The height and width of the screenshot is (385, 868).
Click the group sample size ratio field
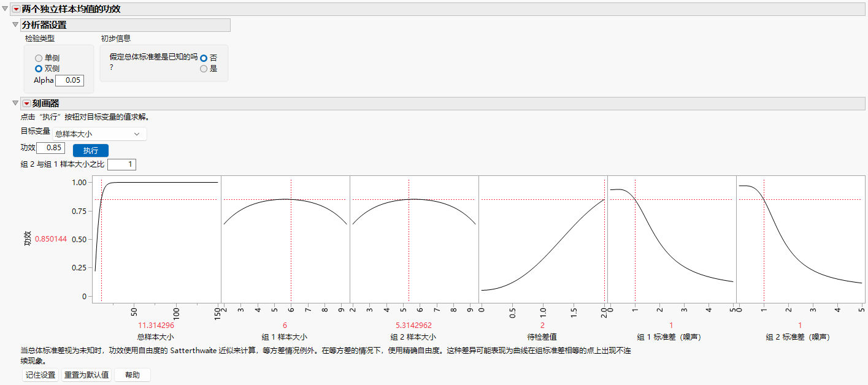pyautogui.click(x=121, y=164)
